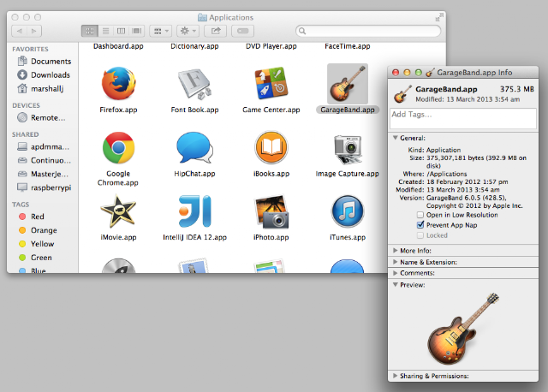Select the HipChat.app icon

tap(194, 148)
